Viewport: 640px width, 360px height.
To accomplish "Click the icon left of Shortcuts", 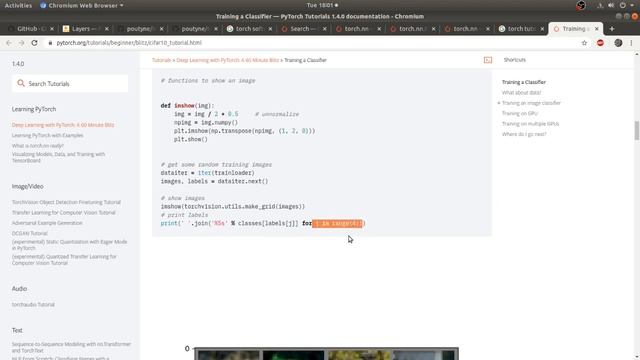I will pos(488,60).
